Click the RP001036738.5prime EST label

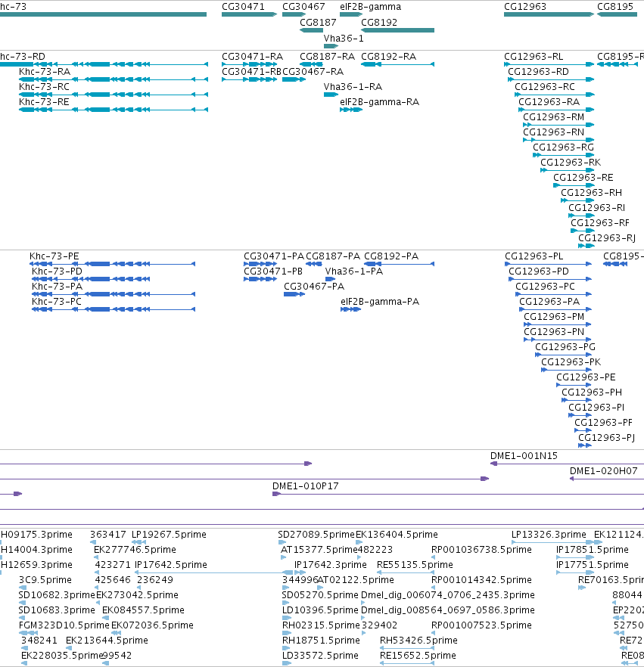point(481,550)
